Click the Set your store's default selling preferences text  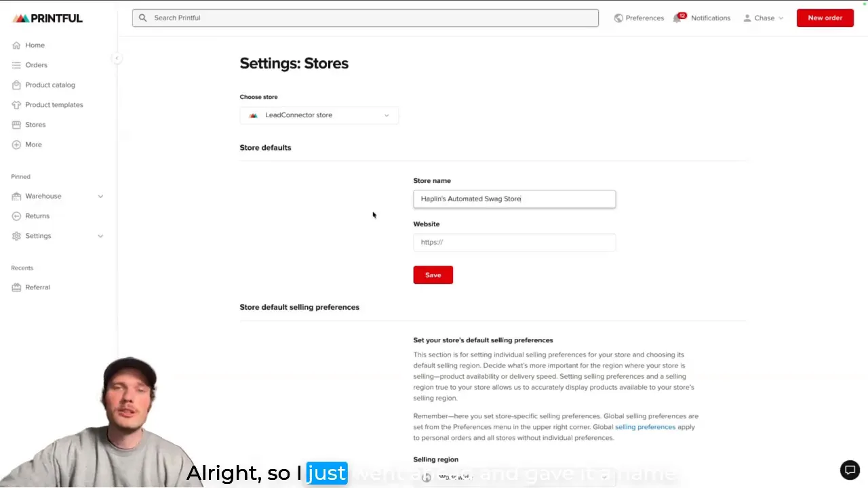point(483,340)
